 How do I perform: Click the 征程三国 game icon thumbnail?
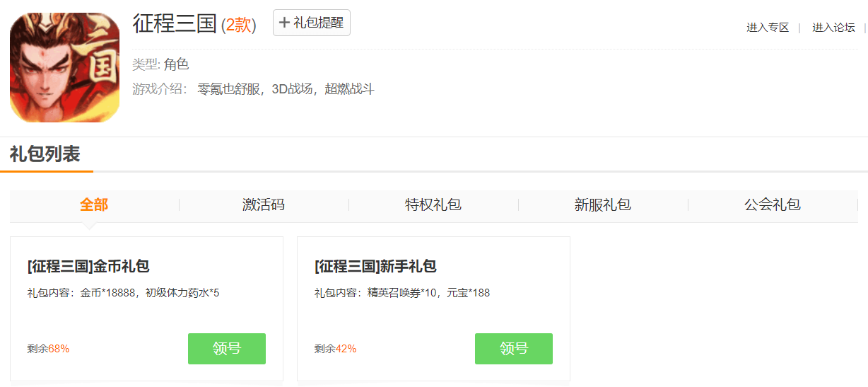(64, 67)
